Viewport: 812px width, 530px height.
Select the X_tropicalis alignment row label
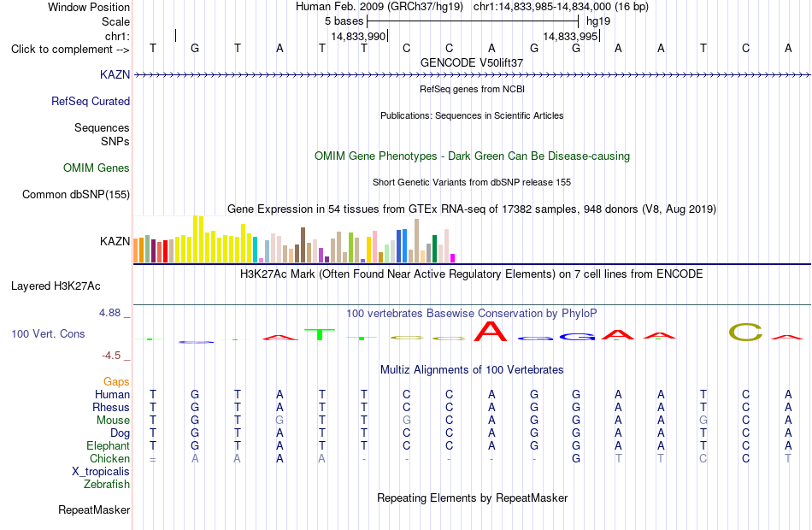tap(101, 472)
